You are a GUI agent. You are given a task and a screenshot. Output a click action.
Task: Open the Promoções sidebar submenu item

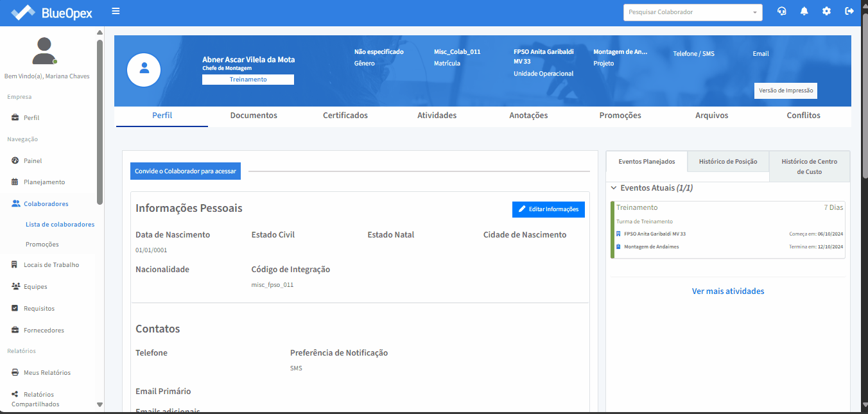coord(42,245)
